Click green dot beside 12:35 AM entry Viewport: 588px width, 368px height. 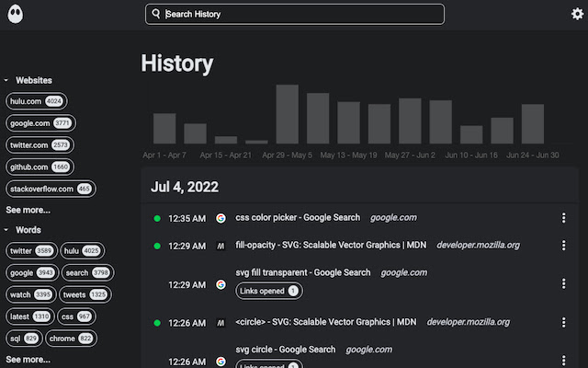pos(157,218)
